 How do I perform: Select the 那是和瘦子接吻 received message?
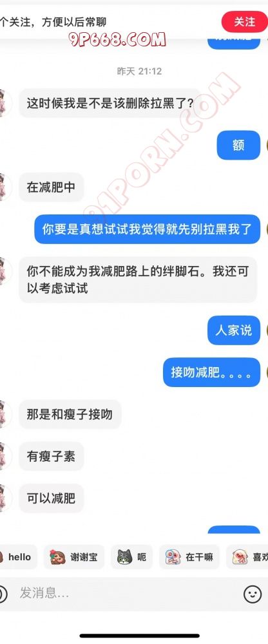pyautogui.click(x=70, y=414)
